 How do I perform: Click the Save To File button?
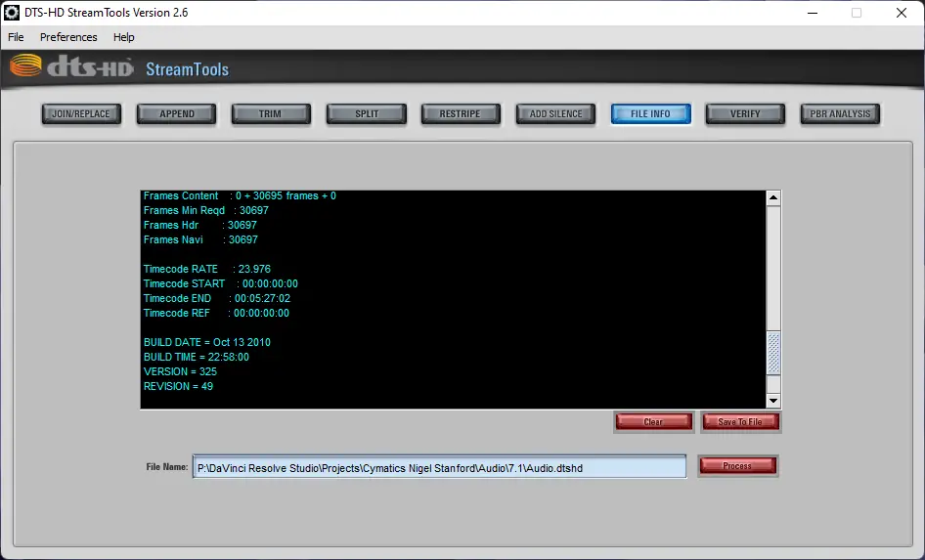pos(740,422)
